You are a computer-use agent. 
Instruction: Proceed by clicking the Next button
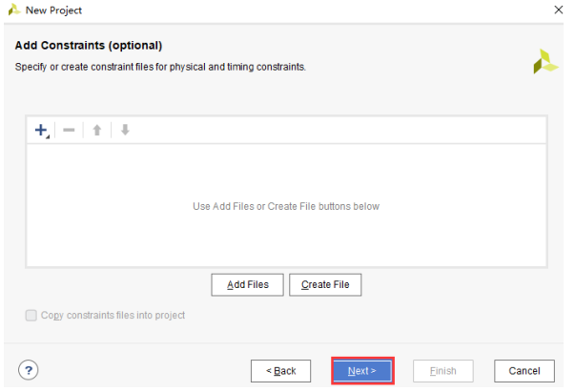pos(361,370)
